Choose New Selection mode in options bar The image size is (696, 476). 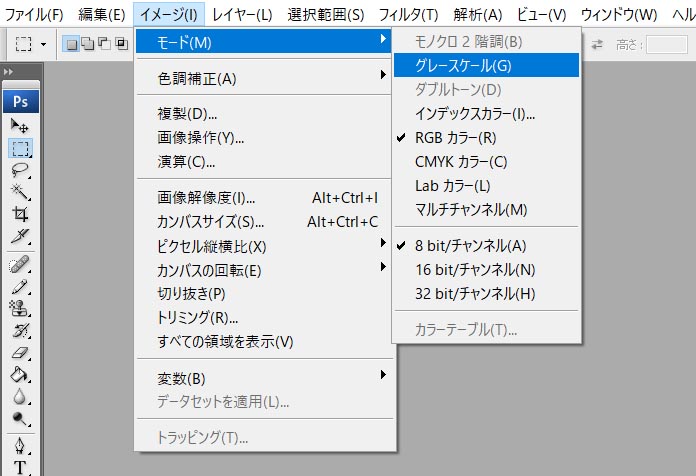tap(71, 44)
